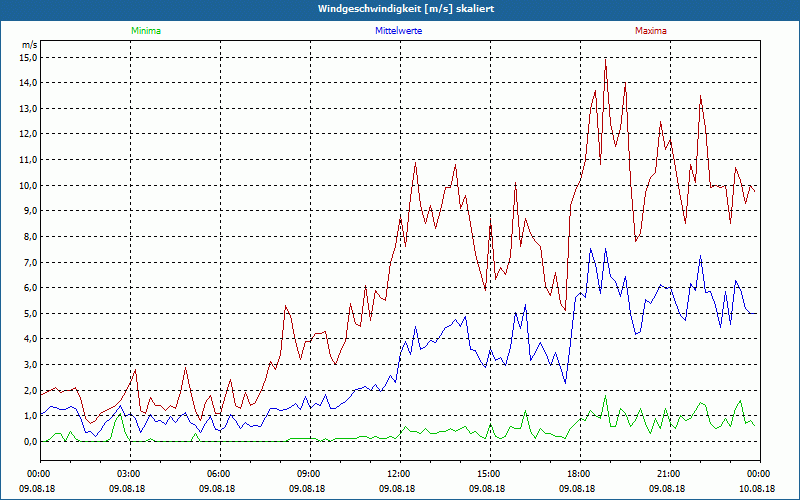This screenshot has width=800, height=500.
Task: Click the 0,0 y-axis value
Action: 30,441
